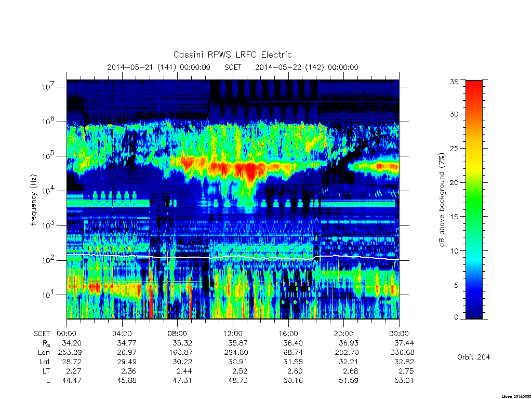Click the 15 tick on the color scale
The width and height of the screenshot is (532, 399).
point(454,217)
